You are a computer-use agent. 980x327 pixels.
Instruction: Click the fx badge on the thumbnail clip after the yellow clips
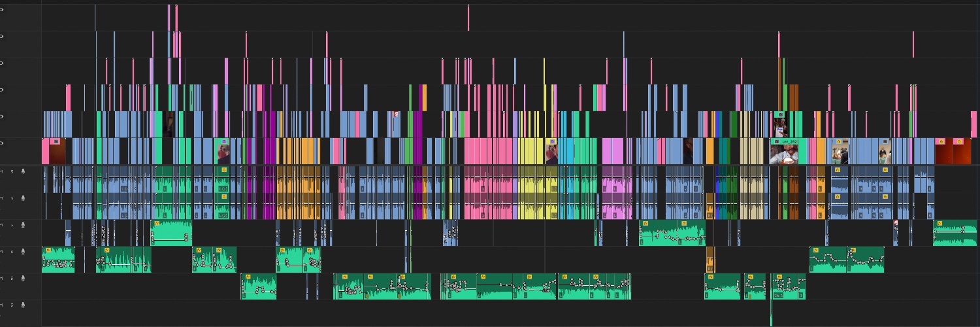click(552, 141)
